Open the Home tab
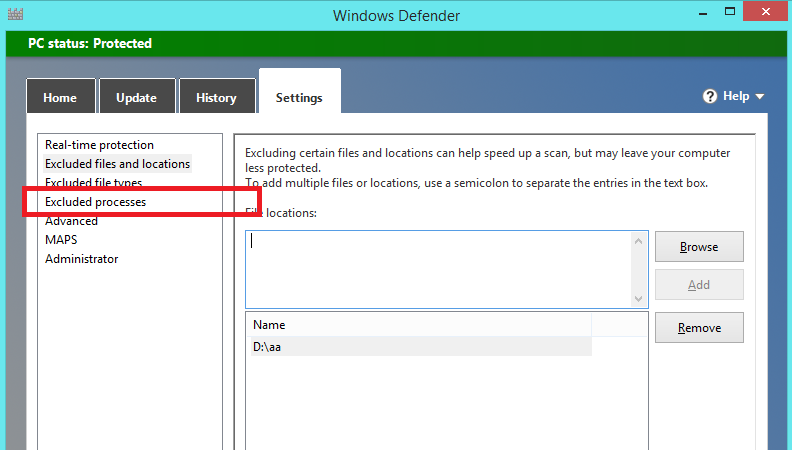792x450 pixels. pos(61,96)
